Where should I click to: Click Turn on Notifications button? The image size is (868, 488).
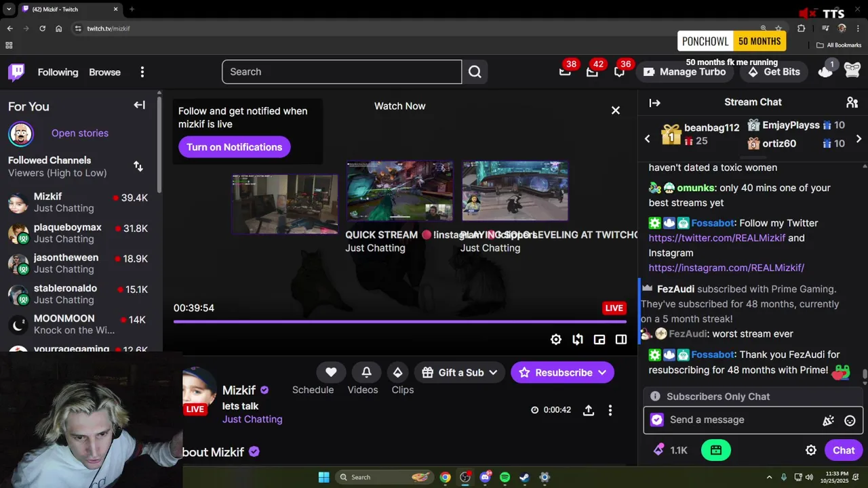pyautogui.click(x=234, y=147)
